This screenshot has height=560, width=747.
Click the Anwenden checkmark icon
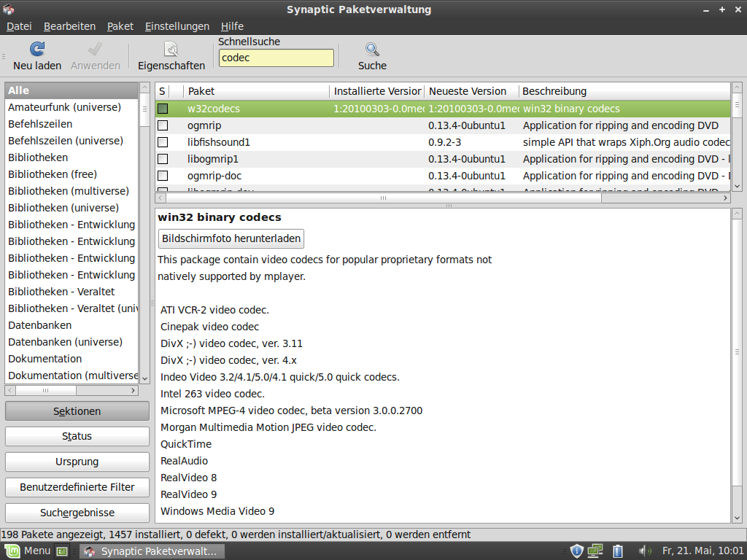click(x=95, y=50)
